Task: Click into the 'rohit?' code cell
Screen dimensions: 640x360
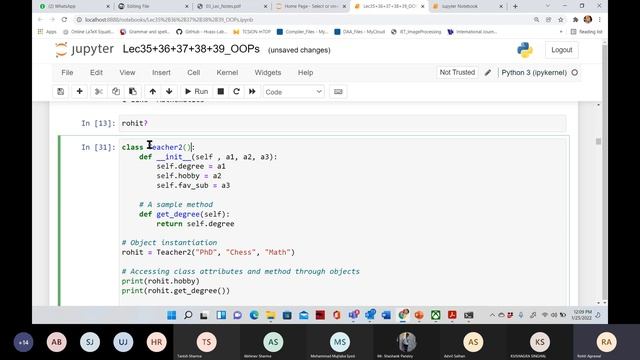Action: pyautogui.click(x=342, y=123)
